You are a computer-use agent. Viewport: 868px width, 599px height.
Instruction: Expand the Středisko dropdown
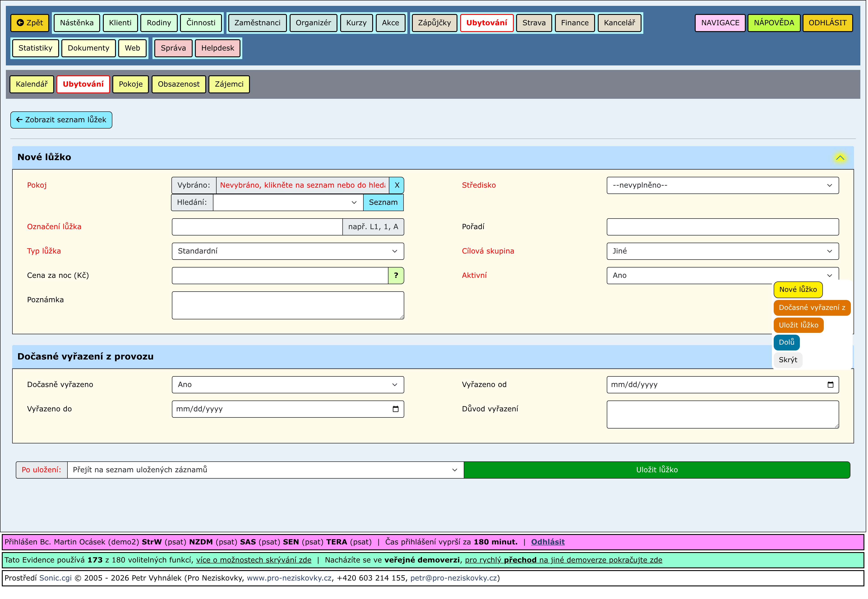(722, 185)
